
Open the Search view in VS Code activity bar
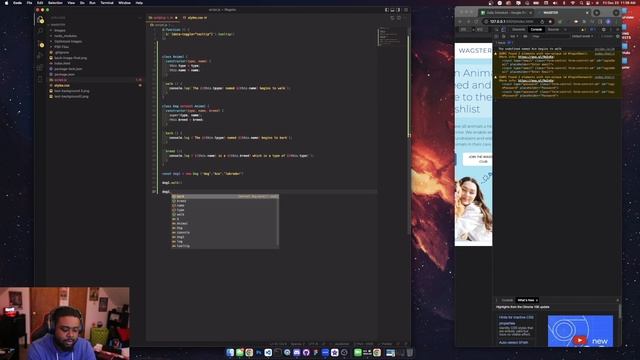click(40, 31)
